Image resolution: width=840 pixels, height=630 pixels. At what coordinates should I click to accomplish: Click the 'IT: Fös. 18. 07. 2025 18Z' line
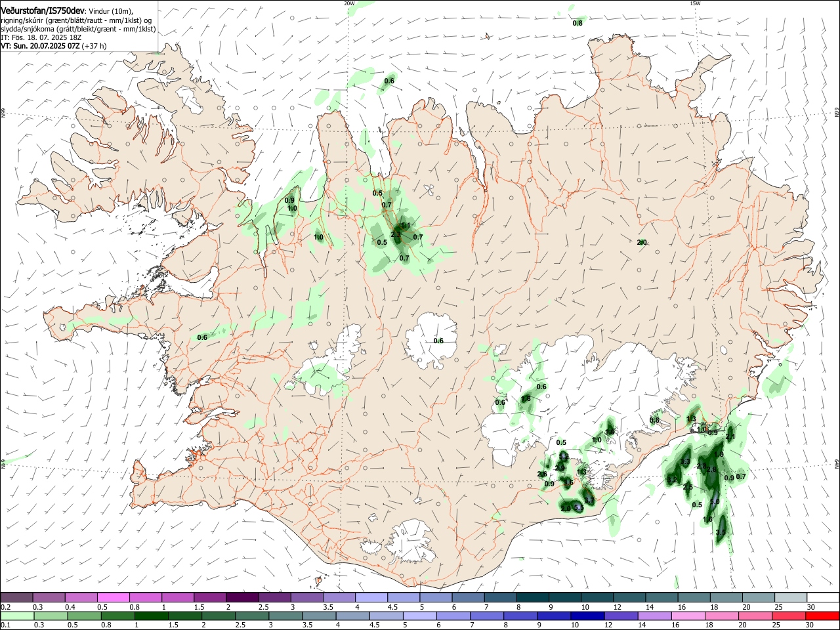[x=41, y=37]
